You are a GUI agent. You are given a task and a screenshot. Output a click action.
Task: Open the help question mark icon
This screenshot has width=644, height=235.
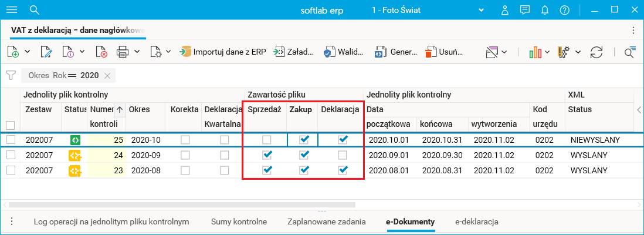pyautogui.click(x=564, y=10)
